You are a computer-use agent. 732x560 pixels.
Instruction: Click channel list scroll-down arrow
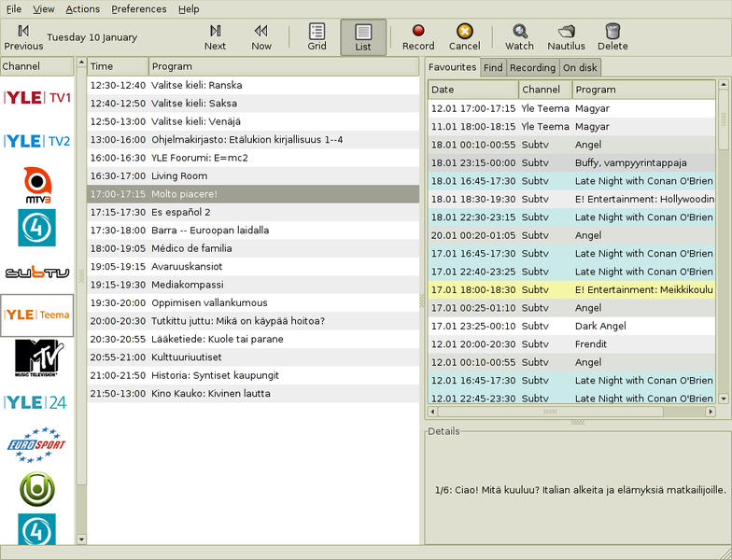tap(81, 539)
